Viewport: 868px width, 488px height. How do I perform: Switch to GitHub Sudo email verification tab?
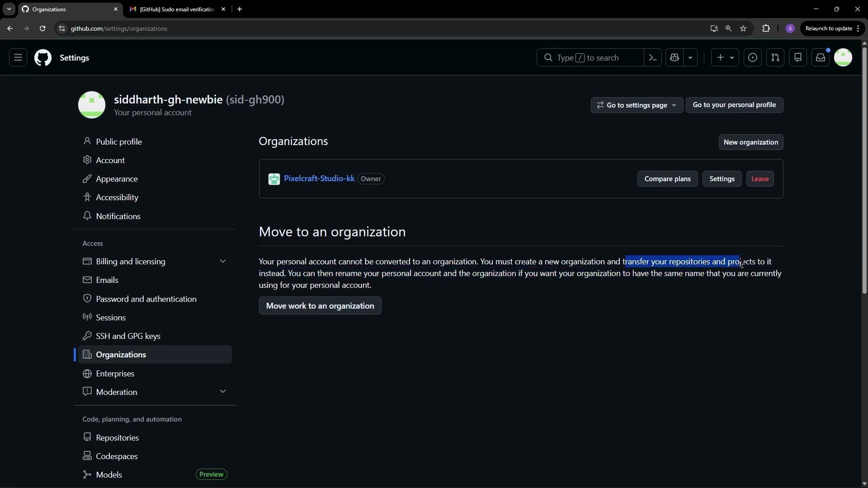[176, 9]
